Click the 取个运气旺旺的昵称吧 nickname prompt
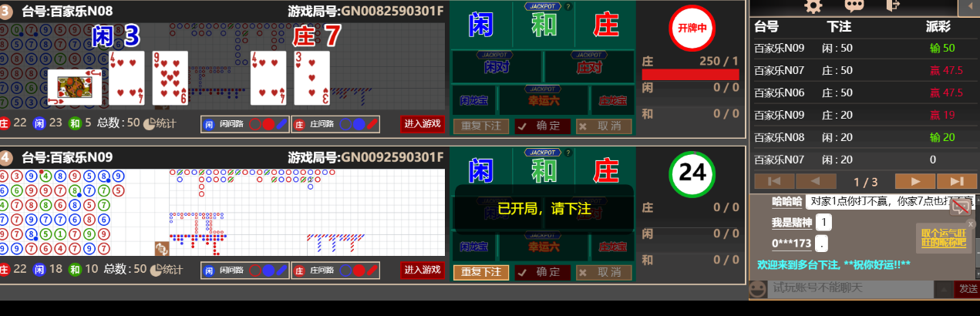 pos(943,237)
